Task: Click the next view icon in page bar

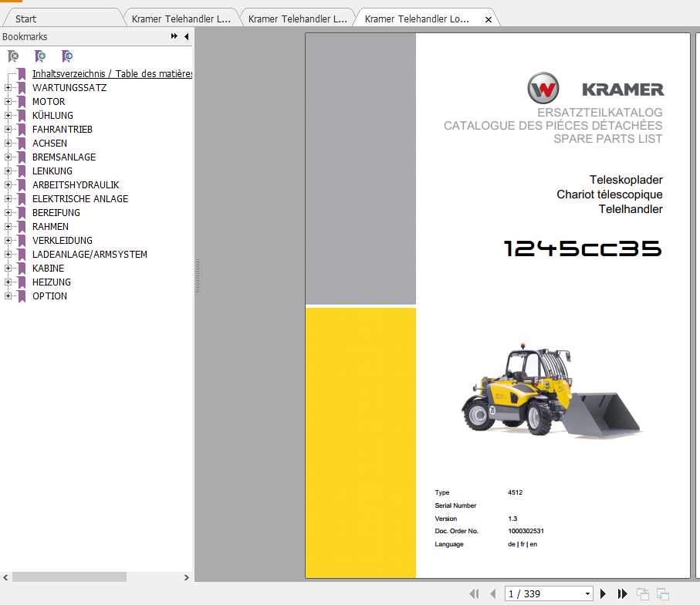Action: 663,594
